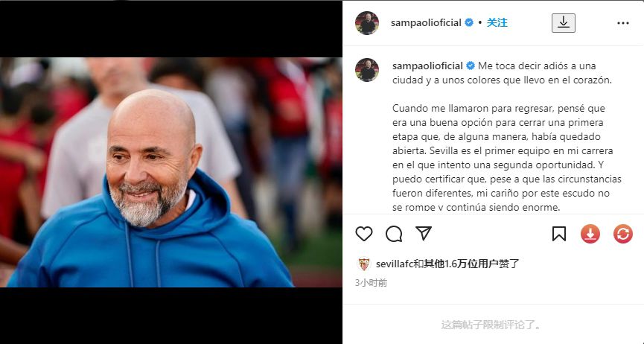Click the boxed download button in header
This screenshot has width=644, height=344.
[x=564, y=23]
